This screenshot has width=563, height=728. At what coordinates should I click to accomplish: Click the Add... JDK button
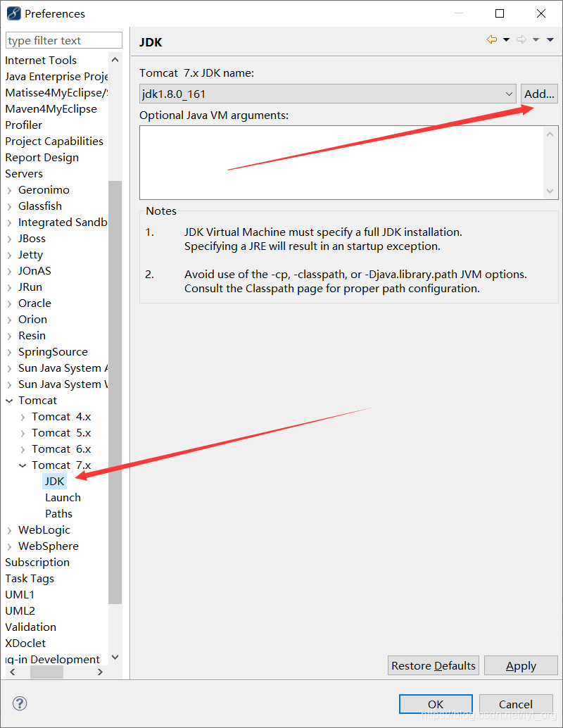click(x=539, y=94)
